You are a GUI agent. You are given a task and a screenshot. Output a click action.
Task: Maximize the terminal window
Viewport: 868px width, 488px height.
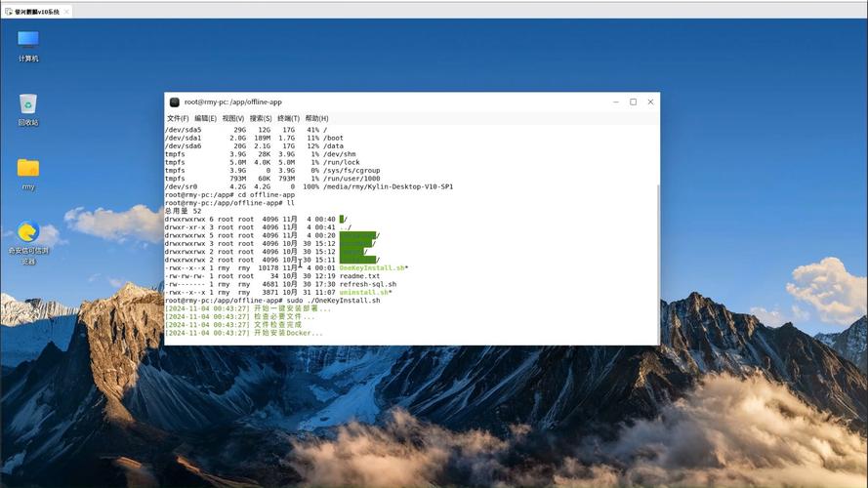click(633, 102)
